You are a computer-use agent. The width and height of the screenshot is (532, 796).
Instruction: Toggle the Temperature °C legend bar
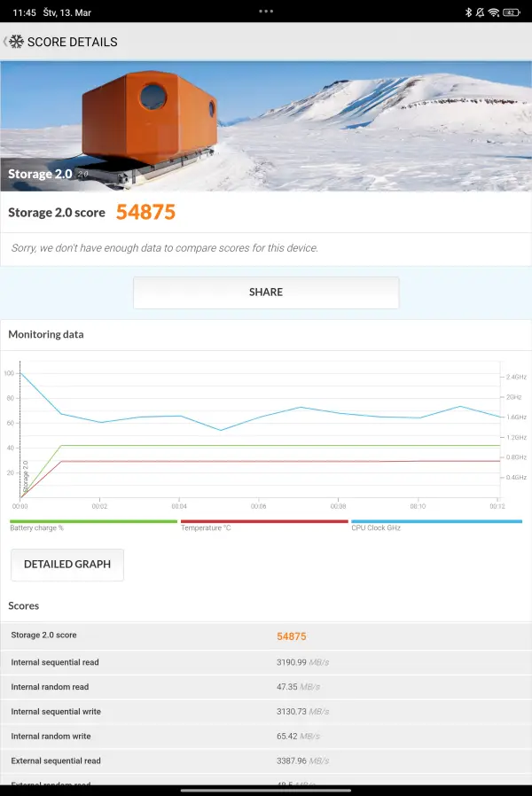263,521
